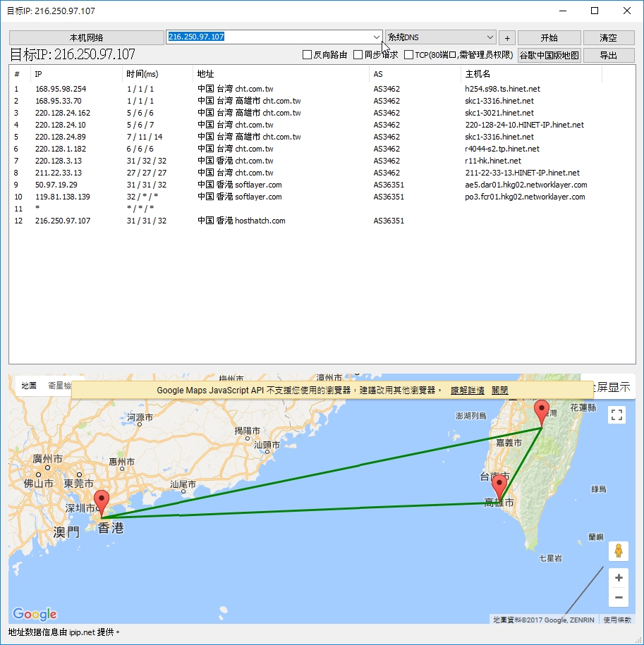Click hostname r11-hk.hinet.net
Screen dimensions: 644x645
click(x=493, y=161)
